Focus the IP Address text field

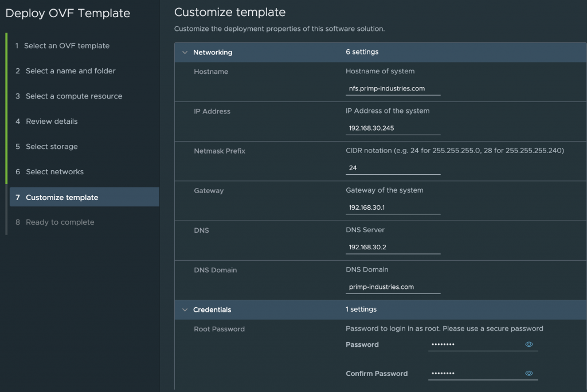pyautogui.click(x=393, y=128)
